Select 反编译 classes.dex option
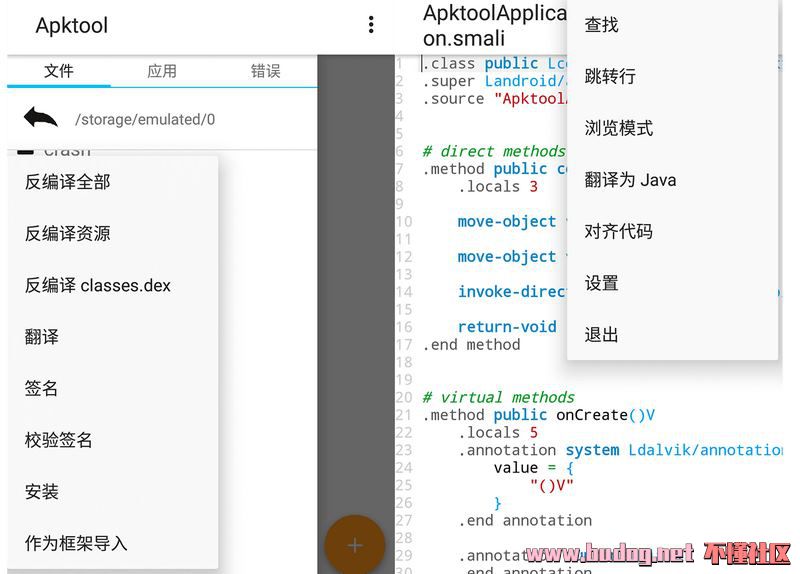800x574 pixels. tap(98, 286)
